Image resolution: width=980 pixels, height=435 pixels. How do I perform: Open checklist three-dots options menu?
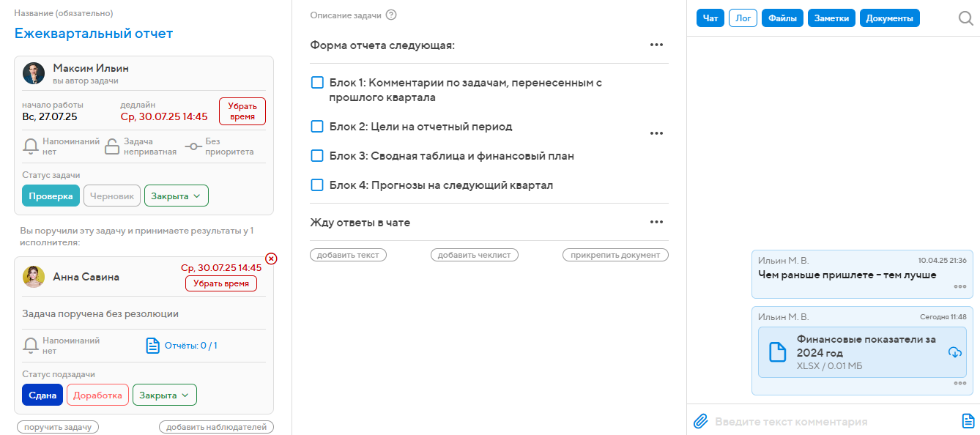656,133
